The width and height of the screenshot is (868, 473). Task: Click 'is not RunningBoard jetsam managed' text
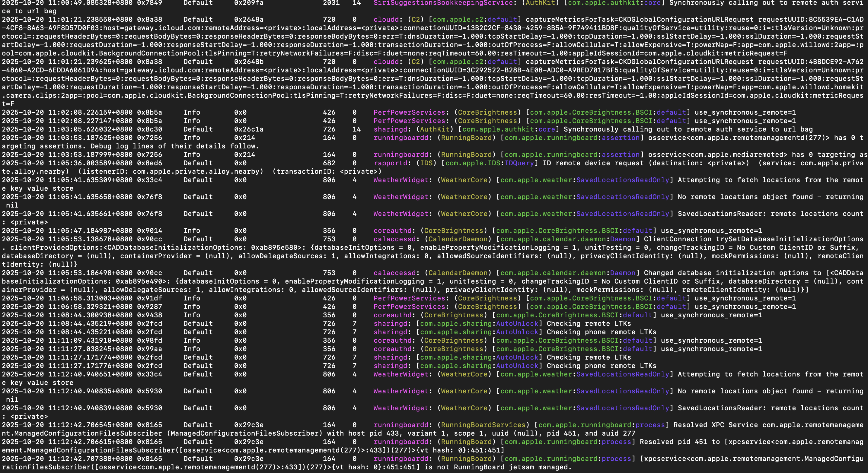tap(497, 467)
